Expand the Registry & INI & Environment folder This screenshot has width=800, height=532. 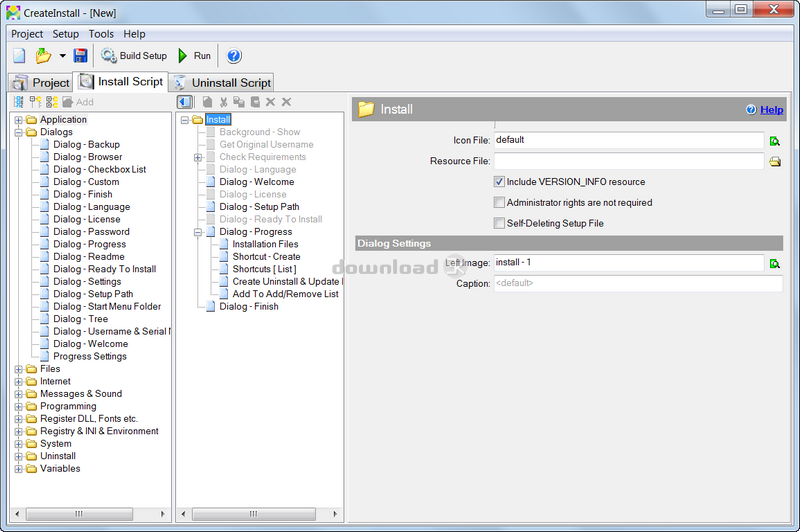point(18,432)
